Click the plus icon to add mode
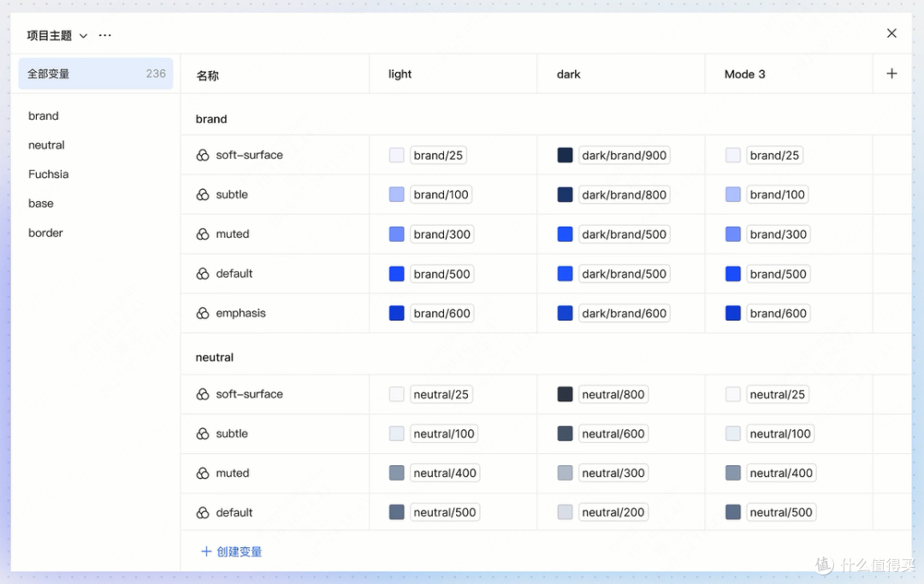The width and height of the screenshot is (924, 584). pyautogui.click(x=891, y=74)
